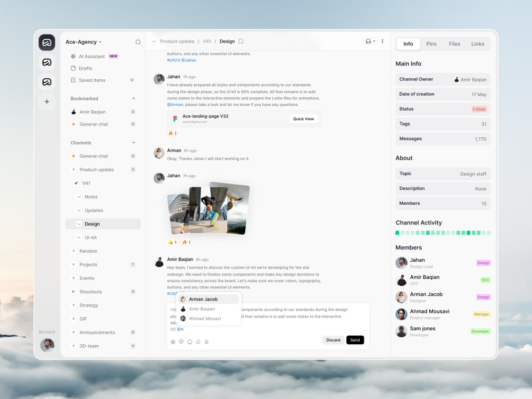This screenshot has width=532, height=399.
Task: Click the #UX/UI @Jahan hashtag link
Action: (181, 60)
